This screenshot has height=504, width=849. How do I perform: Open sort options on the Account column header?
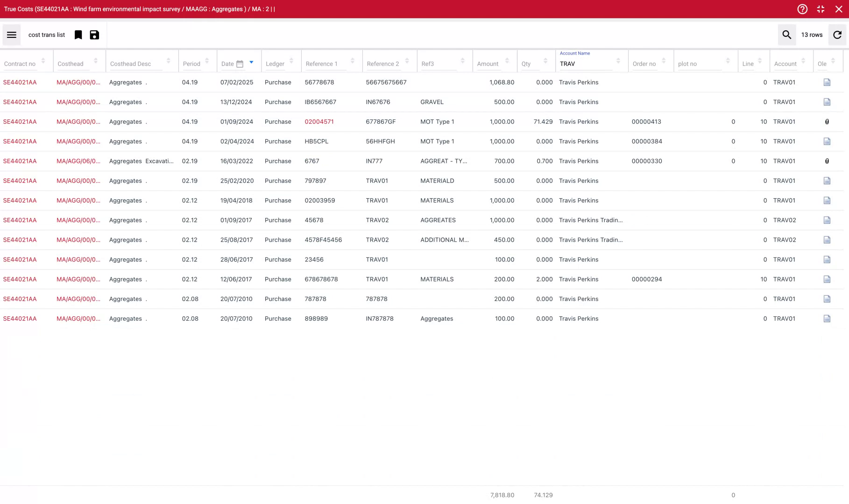(804, 60)
